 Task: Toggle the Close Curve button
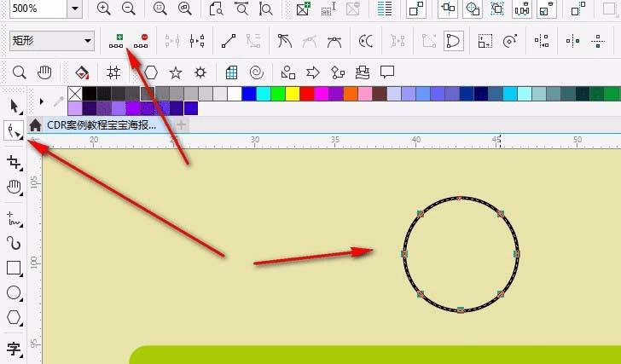click(x=454, y=41)
